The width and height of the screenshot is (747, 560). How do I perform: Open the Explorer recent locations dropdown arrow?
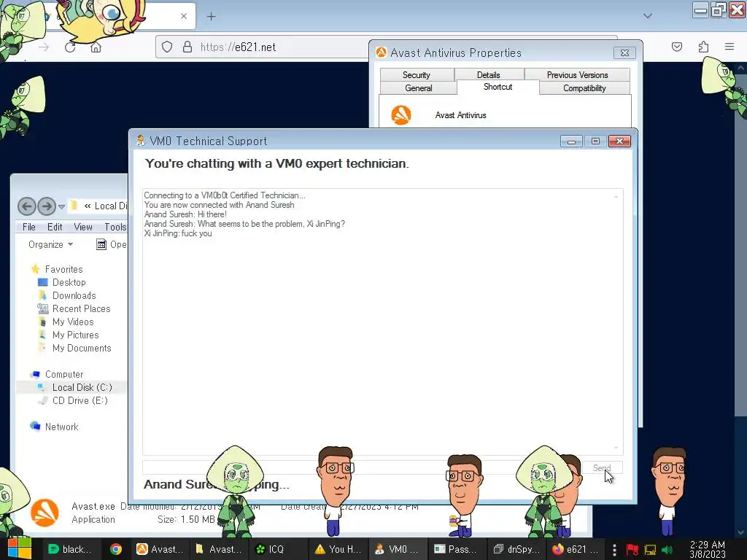click(61, 206)
